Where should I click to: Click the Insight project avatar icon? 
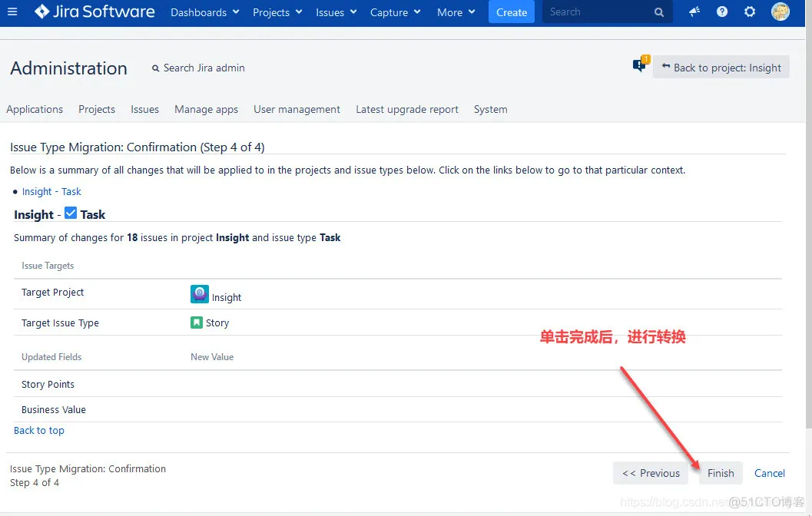coord(200,293)
